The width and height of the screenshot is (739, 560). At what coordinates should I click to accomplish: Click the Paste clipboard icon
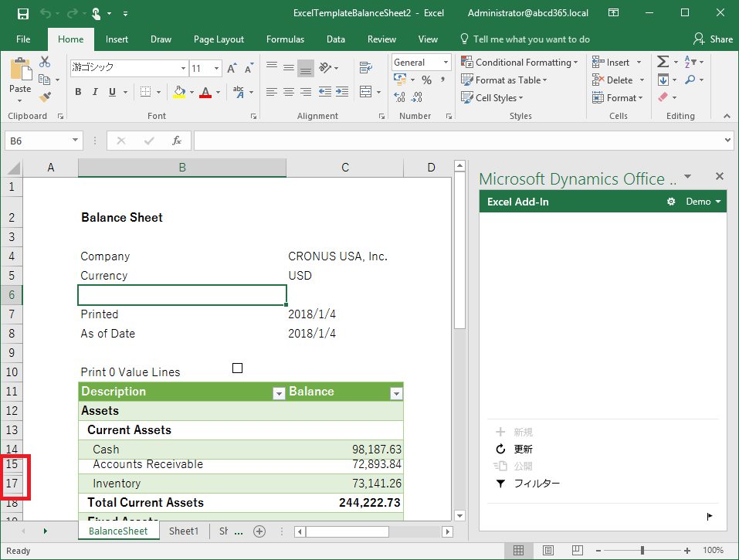tap(20, 70)
